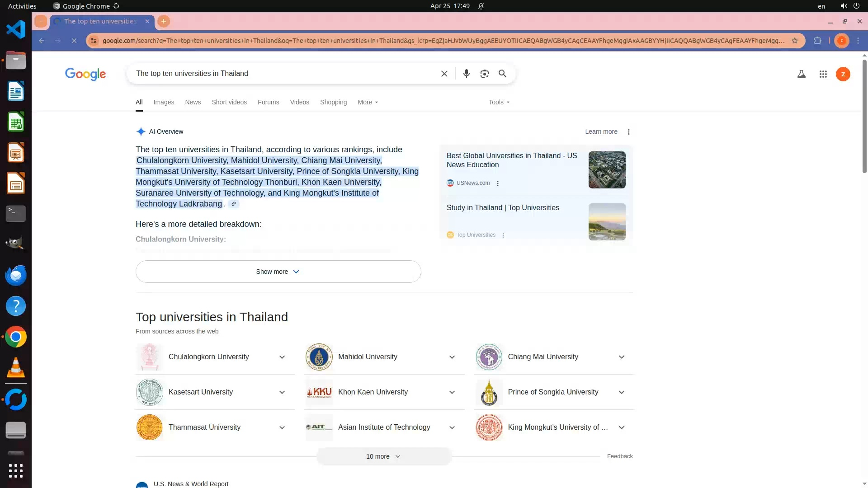The image size is (868, 488).
Task: Open the More search filters dropdown
Action: coord(368,102)
